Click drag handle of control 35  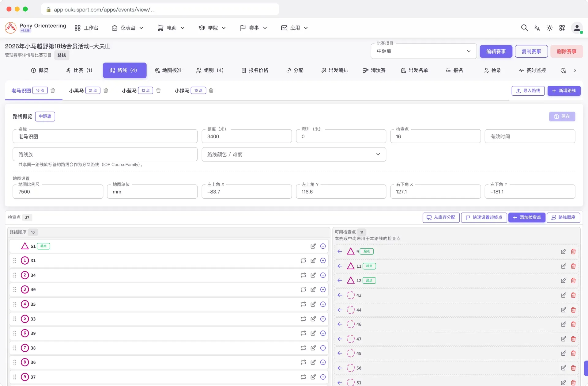click(15, 304)
